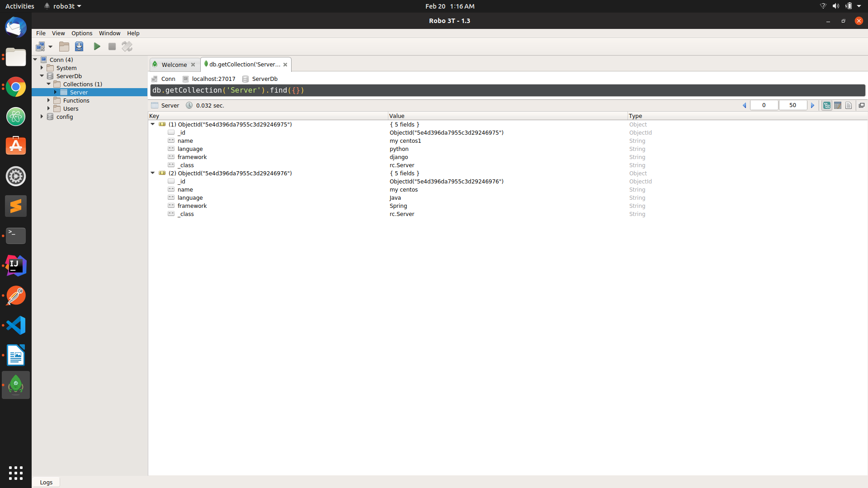Screen dimensions: 868x488
Task: Switch to table view mode for results
Action: point(838,105)
